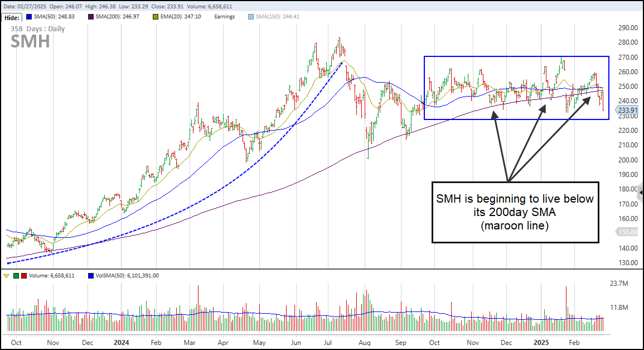This screenshot has width=644, height=350.
Task: Click the 290.00 price axis label
Action: (628, 28)
